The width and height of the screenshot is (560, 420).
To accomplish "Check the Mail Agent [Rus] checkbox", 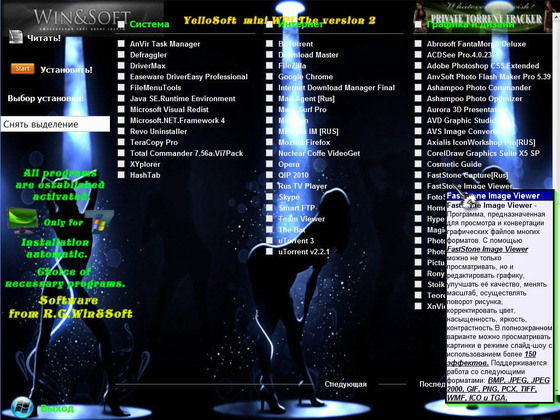I will [x=269, y=98].
